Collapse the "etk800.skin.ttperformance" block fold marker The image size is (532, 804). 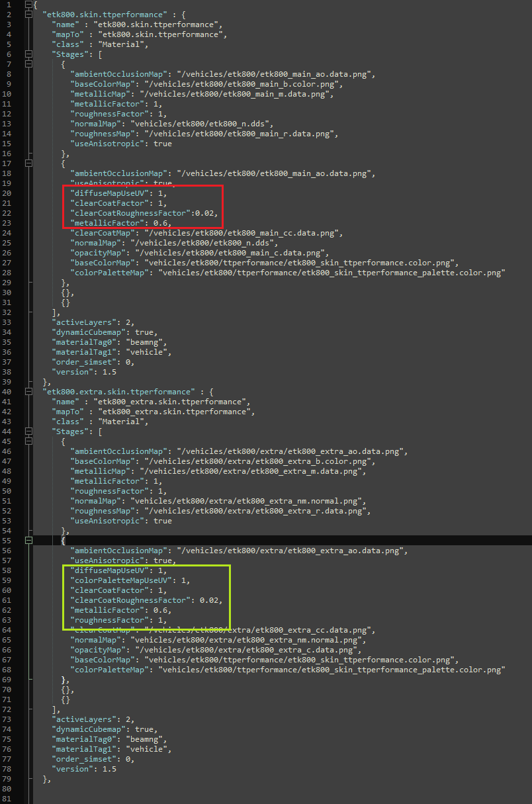click(28, 14)
